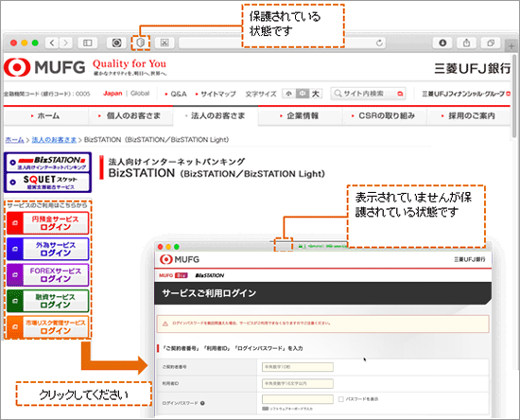This screenshot has width=520, height=420.
Task: Submit the site search with the red button
Action: coord(400,94)
